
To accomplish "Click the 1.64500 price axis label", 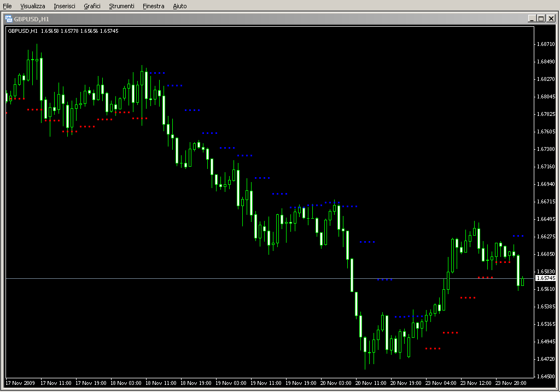I will click(x=545, y=376).
